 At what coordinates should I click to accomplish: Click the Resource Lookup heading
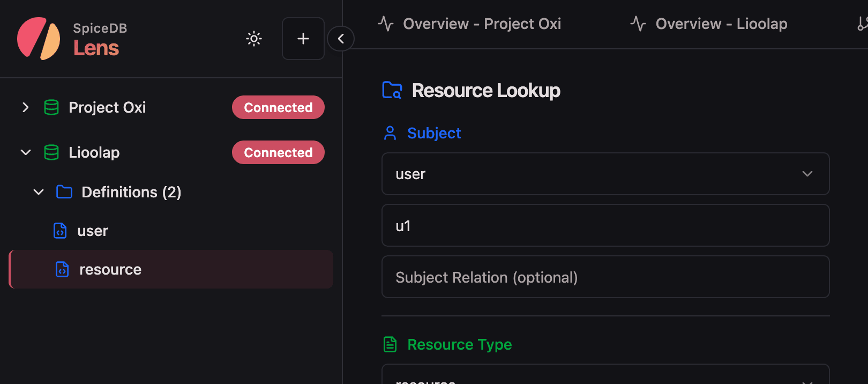pos(486,91)
